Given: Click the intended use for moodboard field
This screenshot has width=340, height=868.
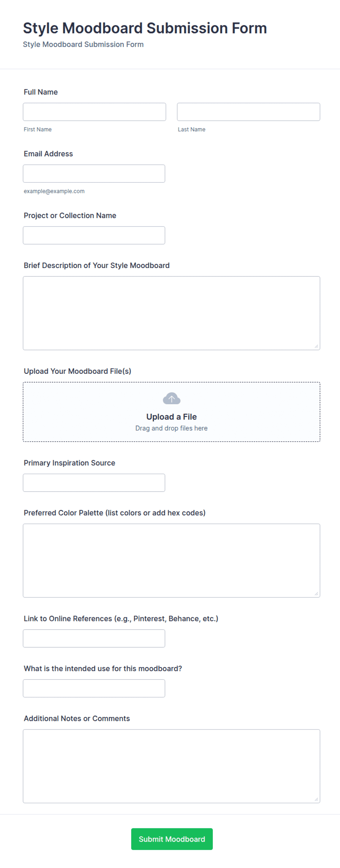Looking at the screenshot, I should click(x=94, y=688).
